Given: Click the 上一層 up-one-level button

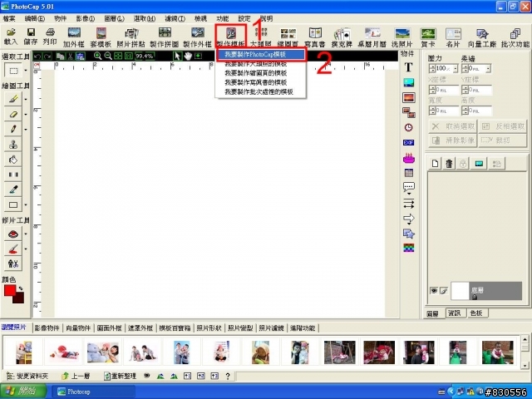Looking at the screenshot, I should pos(76,376).
